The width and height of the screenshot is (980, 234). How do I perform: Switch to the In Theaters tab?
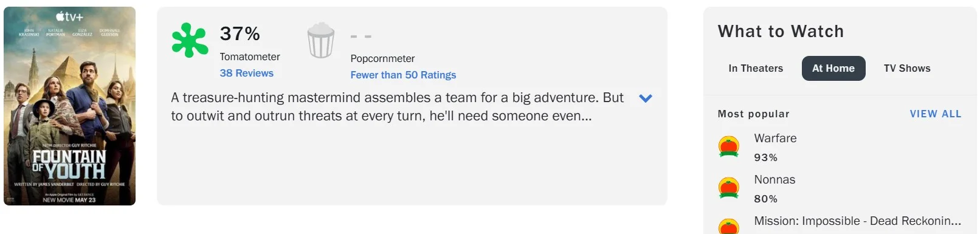pos(756,68)
